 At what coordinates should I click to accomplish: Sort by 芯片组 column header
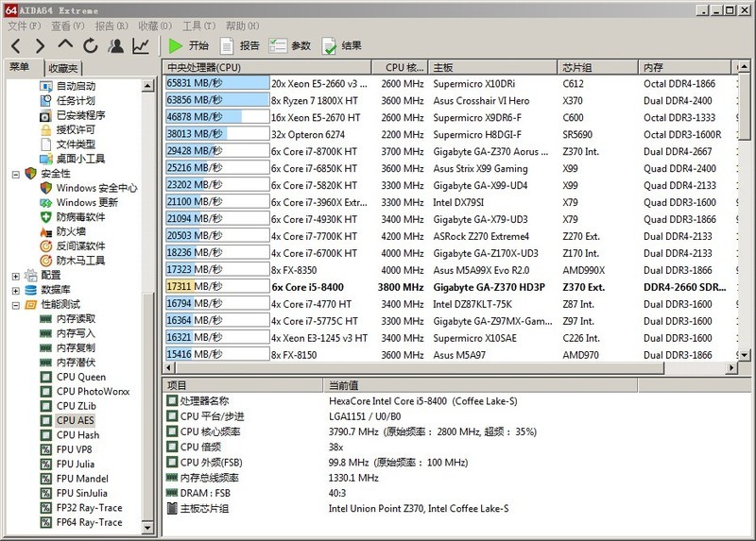pyautogui.click(x=598, y=67)
